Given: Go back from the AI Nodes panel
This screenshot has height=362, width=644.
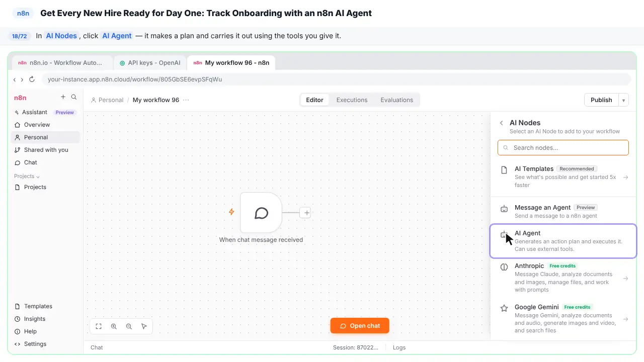Looking at the screenshot, I should 501,123.
